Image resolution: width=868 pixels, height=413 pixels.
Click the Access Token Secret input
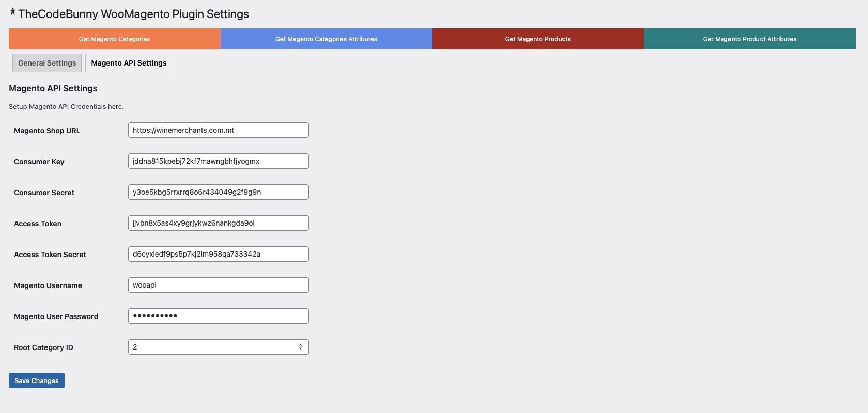click(219, 254)
